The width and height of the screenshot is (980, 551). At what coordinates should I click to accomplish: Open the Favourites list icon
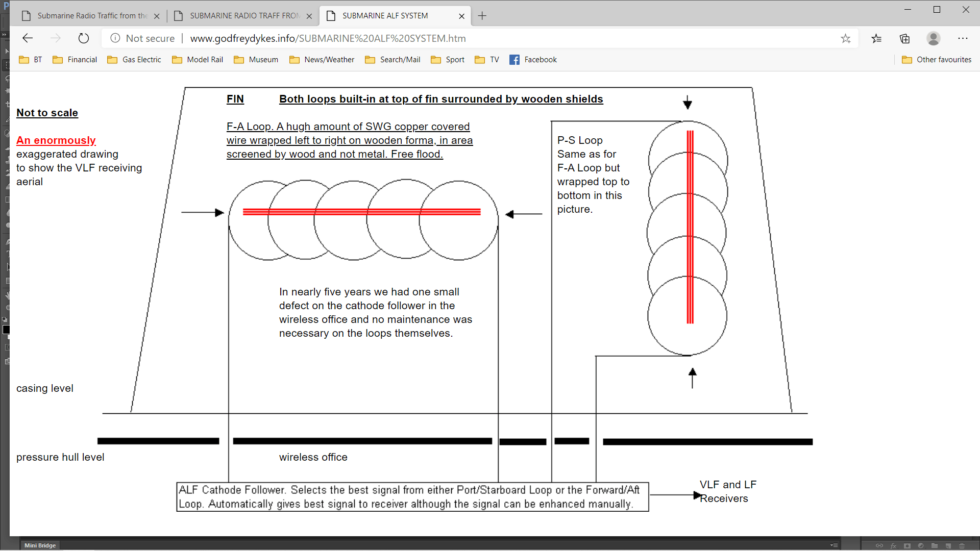point(876,38)
